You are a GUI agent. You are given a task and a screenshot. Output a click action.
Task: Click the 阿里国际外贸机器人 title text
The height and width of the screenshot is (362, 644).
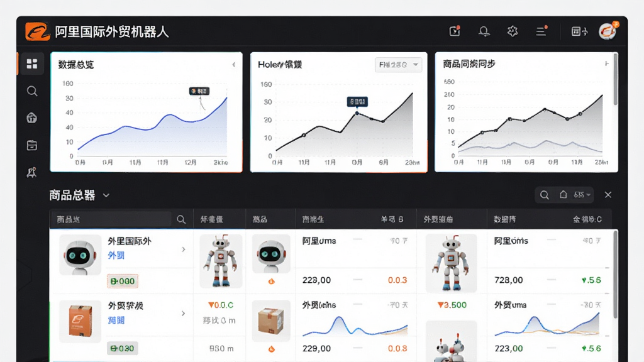coord(112,31)
